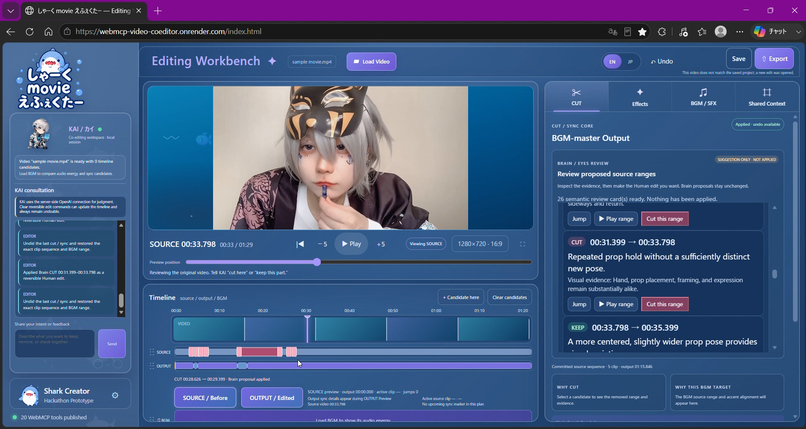Viewport: 806px width, 429px height.
Task: Click the KEEP badge on the 00:33.798 card
Action: tap(578, 327)
